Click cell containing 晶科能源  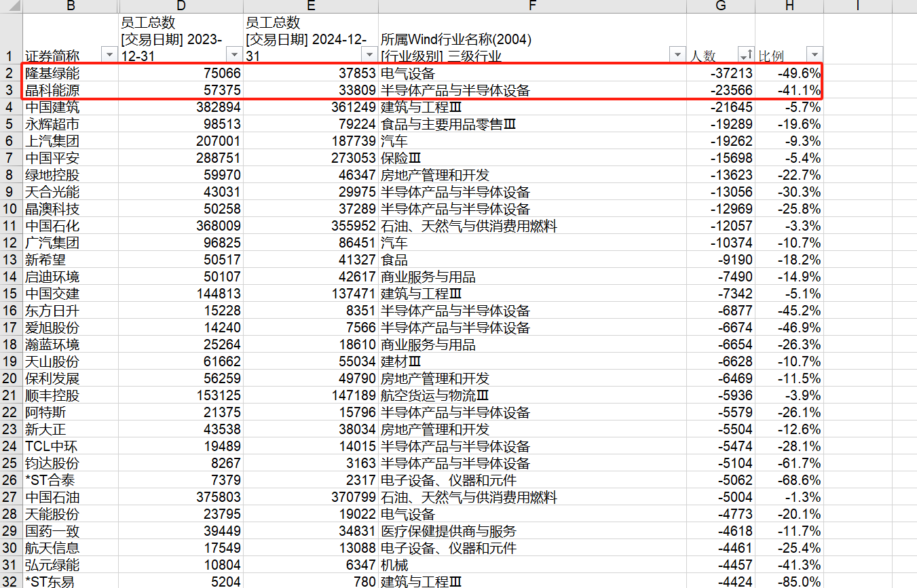(x=71, y=90)
